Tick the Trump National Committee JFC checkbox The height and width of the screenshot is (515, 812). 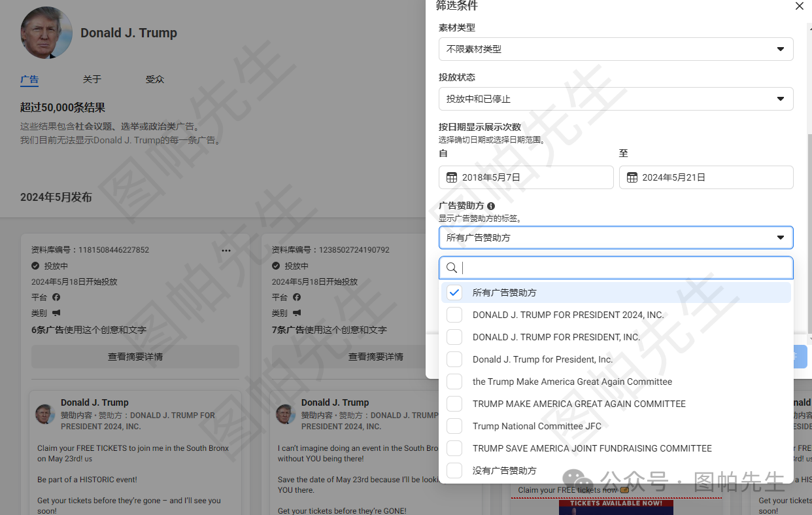click(x=454, y=426)
